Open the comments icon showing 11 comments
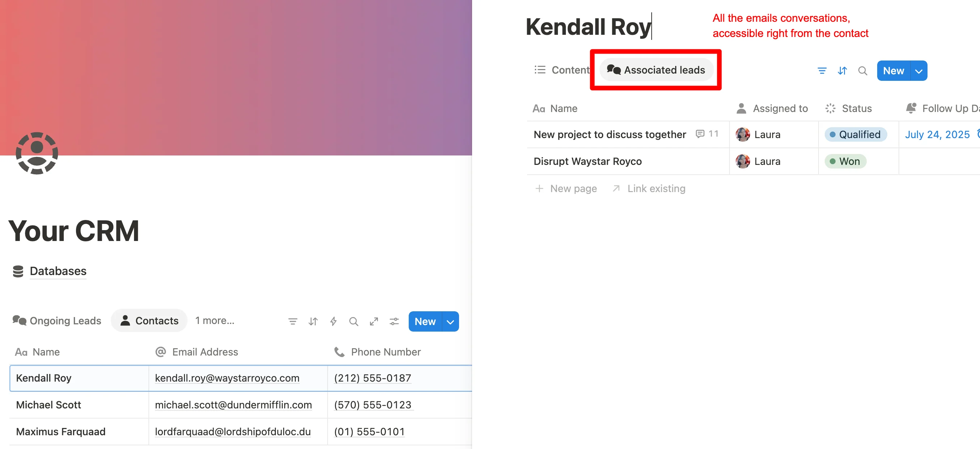This screenshot has height=449, width=980. [x=700, y=134]
